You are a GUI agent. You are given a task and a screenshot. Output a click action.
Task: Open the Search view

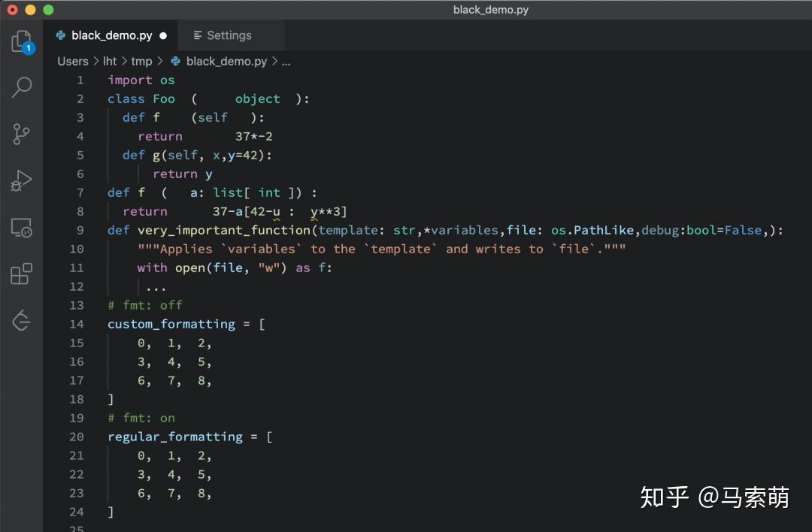pyautogui.click(x=22, y=88)
